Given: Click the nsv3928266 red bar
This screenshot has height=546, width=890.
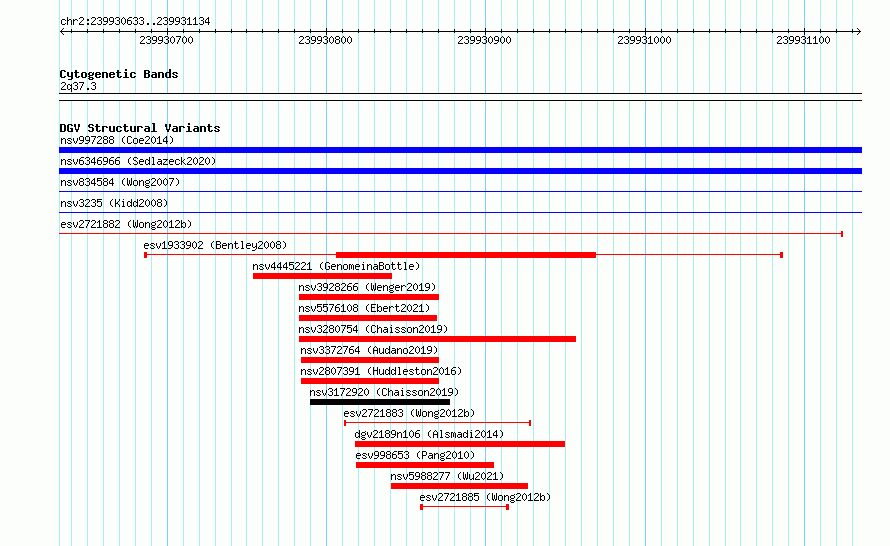Looking at the screenshot, I should (x=369, y=297).
